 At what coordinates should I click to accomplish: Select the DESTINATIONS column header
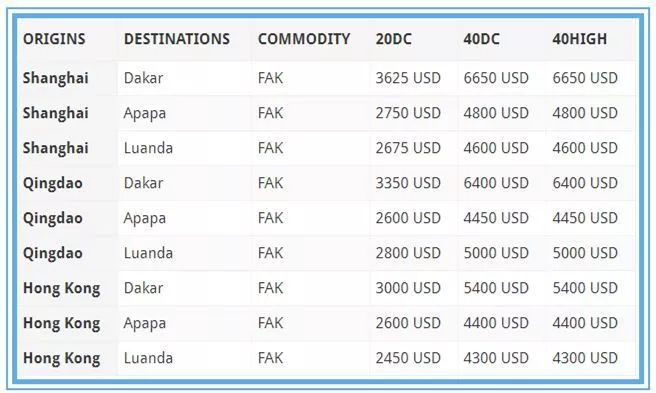pos(177,39)
